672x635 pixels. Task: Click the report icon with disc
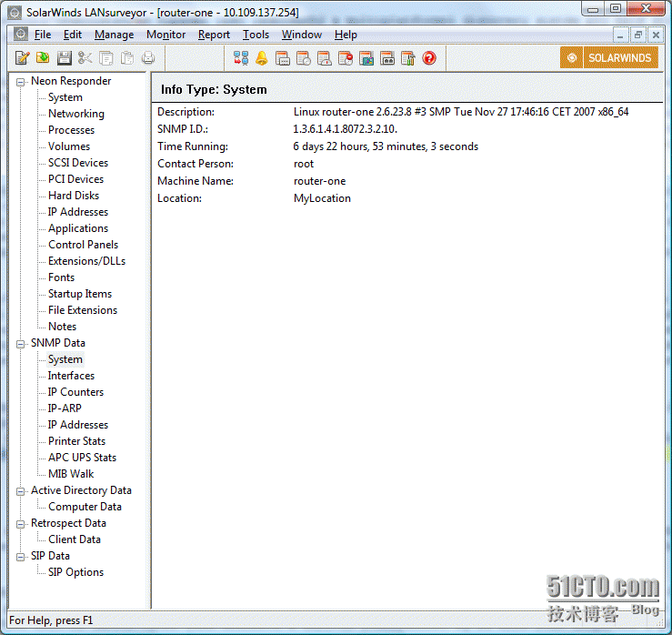(304, 58)
